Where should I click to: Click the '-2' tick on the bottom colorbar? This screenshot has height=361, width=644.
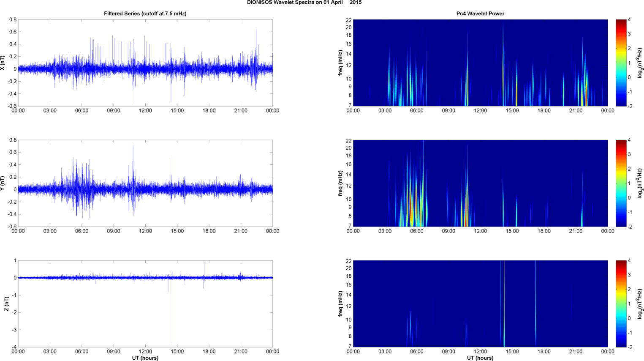coord(629,347)
